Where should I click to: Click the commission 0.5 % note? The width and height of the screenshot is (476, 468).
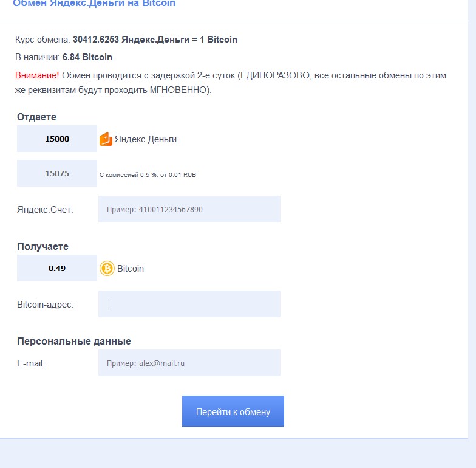coord(148,175)
